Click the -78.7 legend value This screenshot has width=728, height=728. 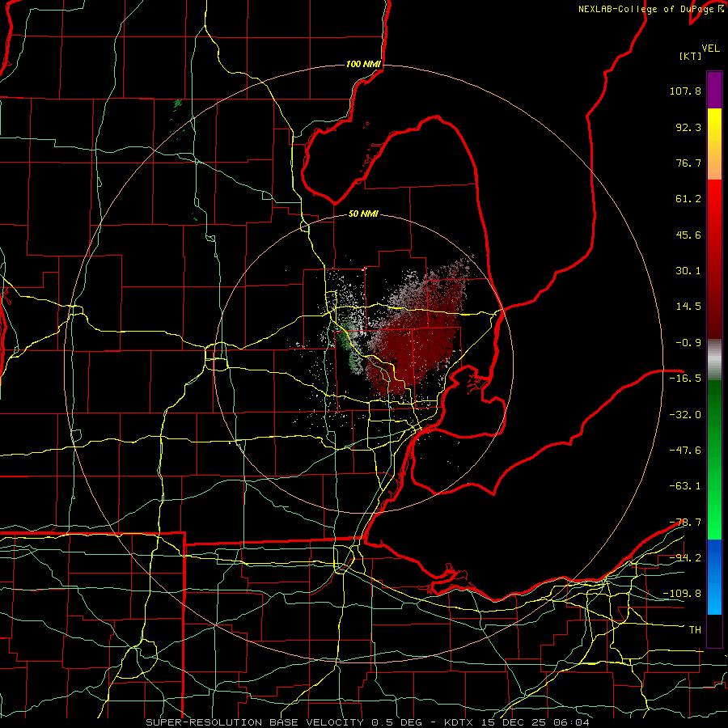pyautogui.click(x=685, y=523)
